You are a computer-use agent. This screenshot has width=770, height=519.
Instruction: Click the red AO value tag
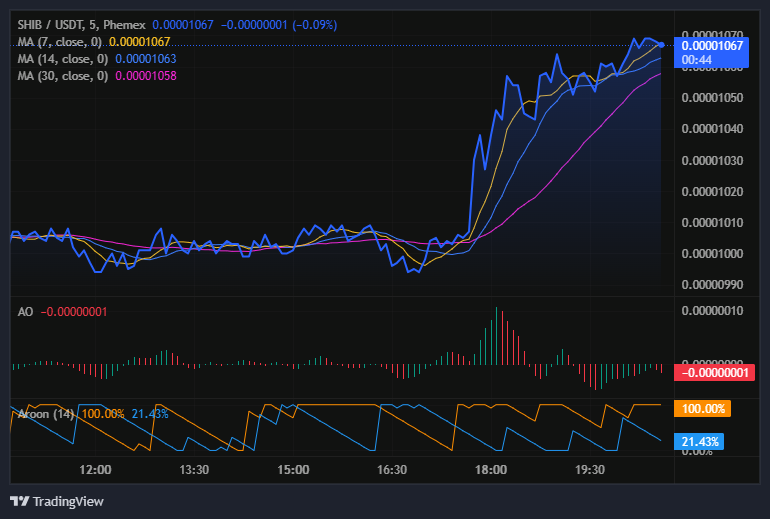[x=714, y=372]
